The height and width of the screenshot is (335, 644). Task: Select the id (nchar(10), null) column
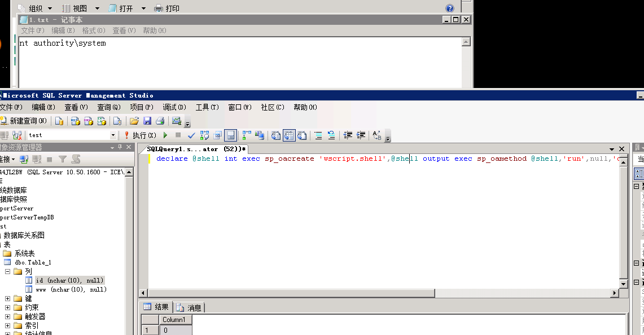coord(69,280)
